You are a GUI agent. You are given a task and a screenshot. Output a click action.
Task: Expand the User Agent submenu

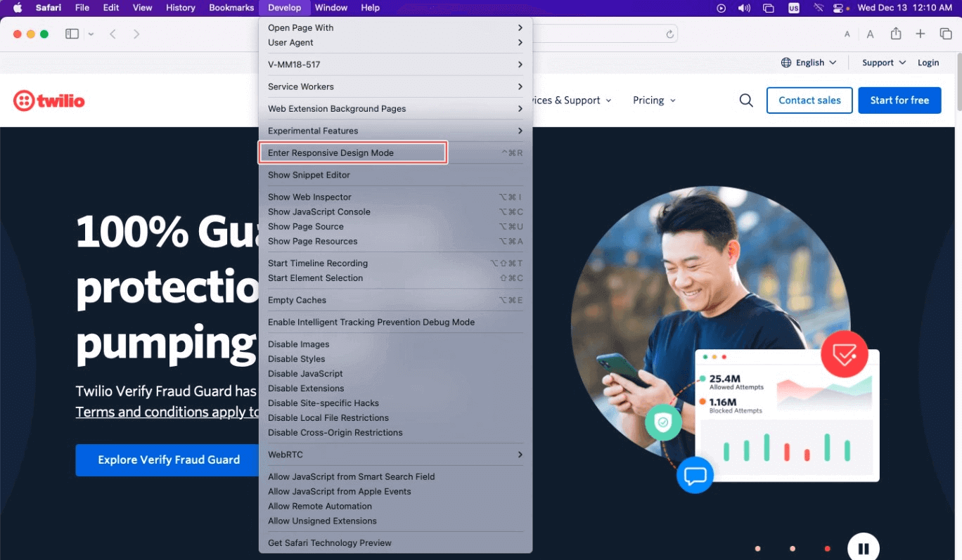(x=395, y=42)
